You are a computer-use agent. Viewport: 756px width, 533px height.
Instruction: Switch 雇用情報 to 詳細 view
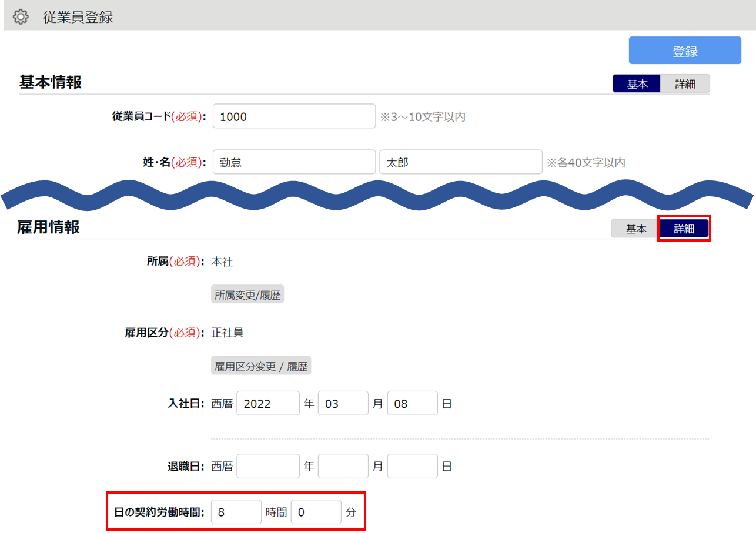[684, 229]
